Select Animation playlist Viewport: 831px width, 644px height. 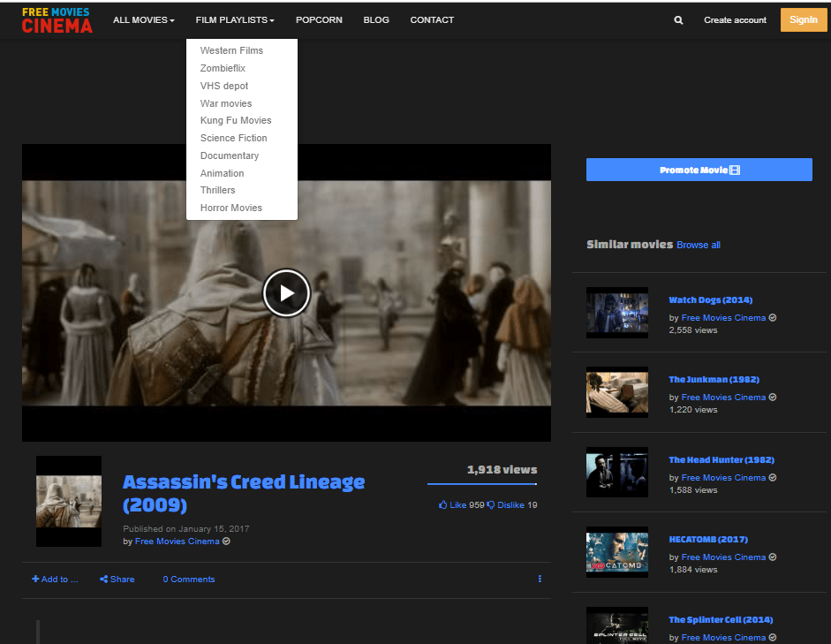[222, 173]
